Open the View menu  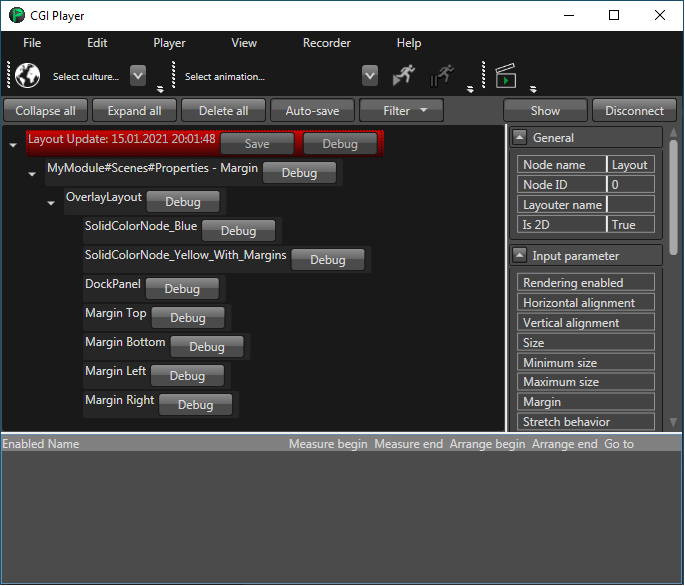click(x=244, y=43)
